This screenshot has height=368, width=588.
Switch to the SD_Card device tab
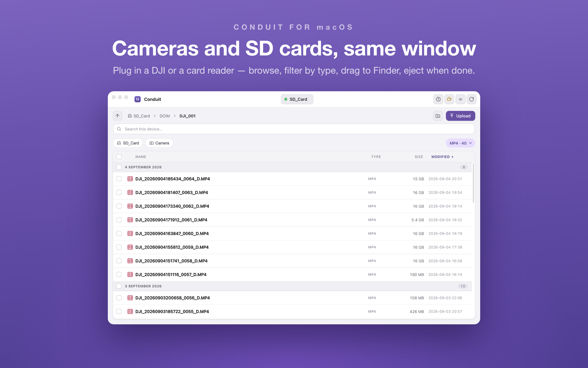128,143
